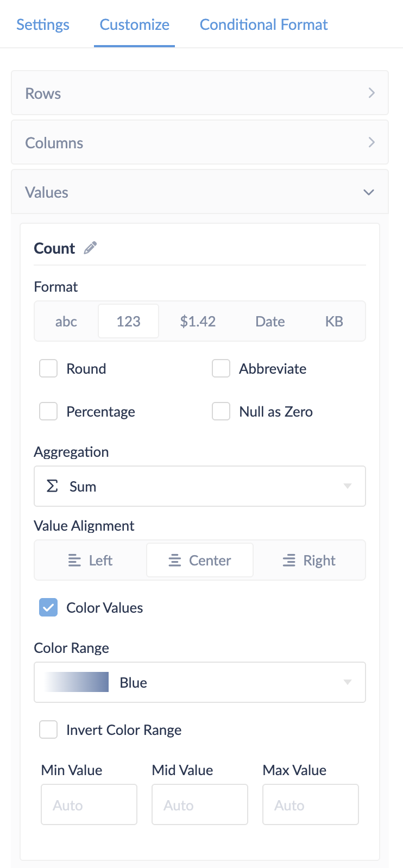Enable the Round checkbox

(48, 368)
